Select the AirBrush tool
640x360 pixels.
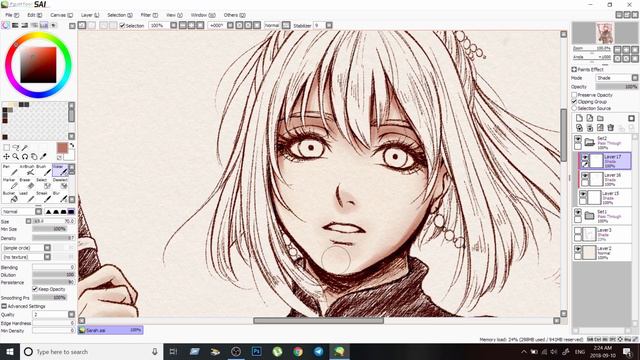point(27,170)
